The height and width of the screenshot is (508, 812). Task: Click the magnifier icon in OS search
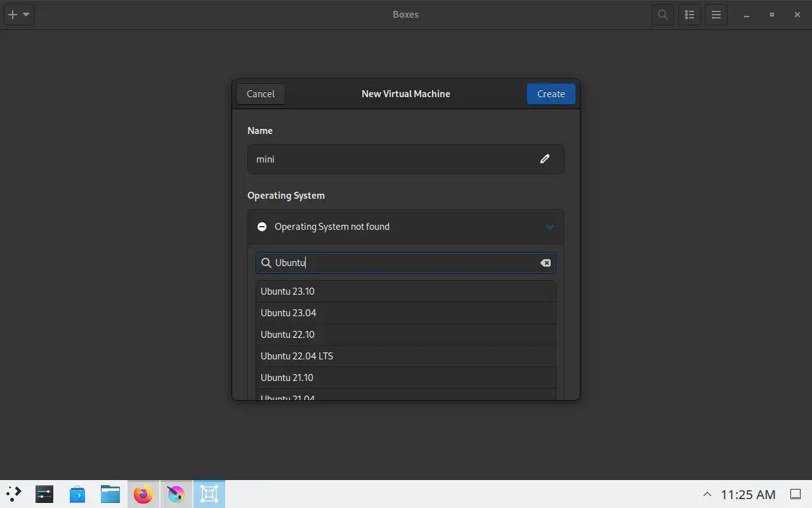click(x=266, y=263)
